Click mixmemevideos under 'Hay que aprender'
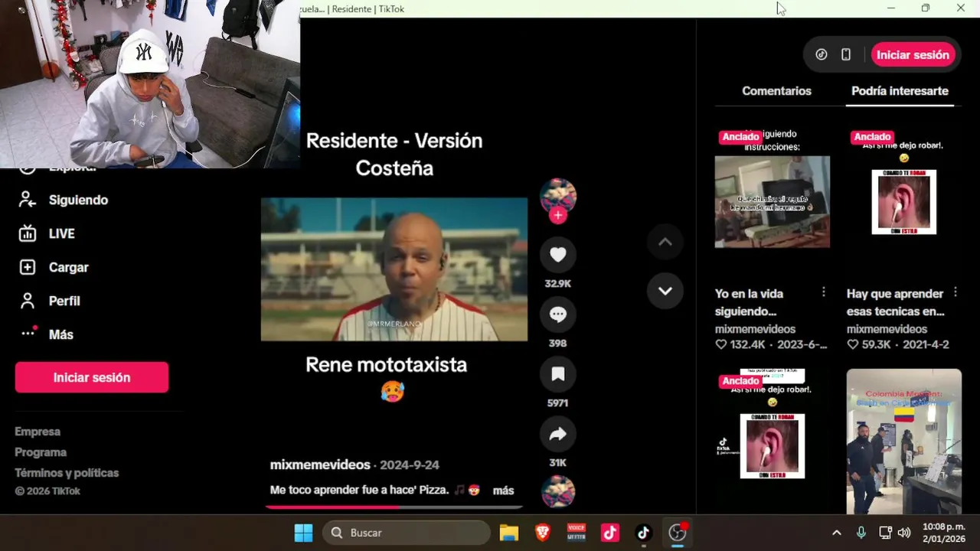The width and height of the screenshot is (980, 551). [887, 329]
